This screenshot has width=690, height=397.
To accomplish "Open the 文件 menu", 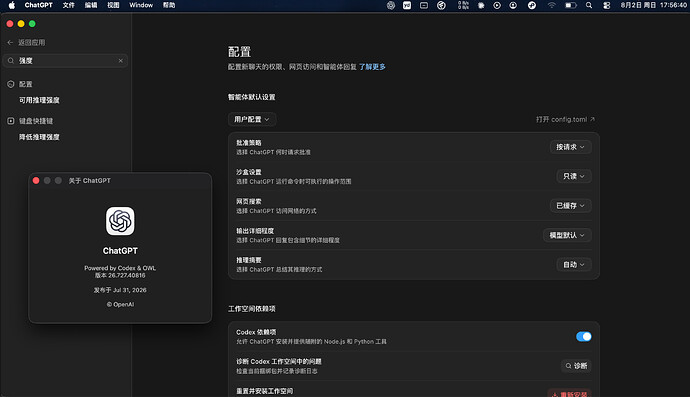I will (68, 5).
